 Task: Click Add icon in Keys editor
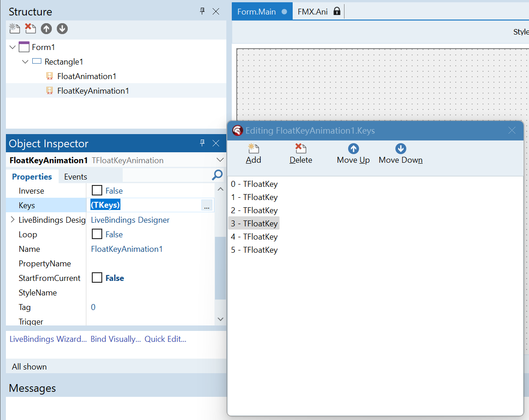click(253, 149)
